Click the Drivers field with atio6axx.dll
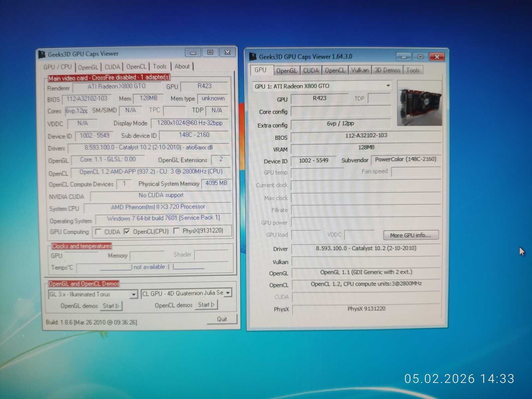 pyautogui.click(x=149, y=147)
